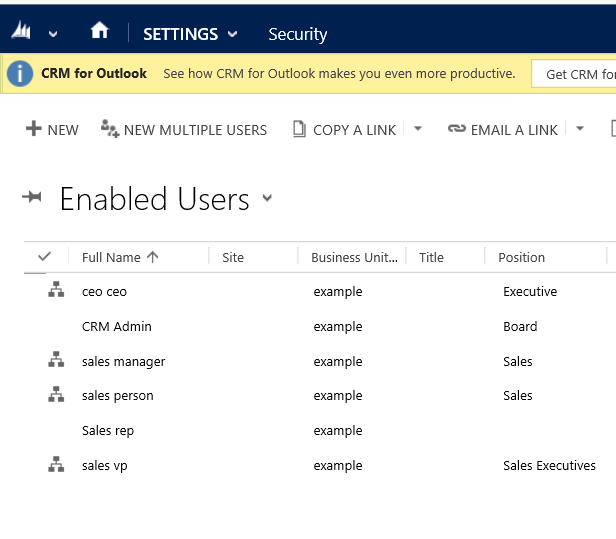Open the sales manager user record
The image size is (616, 539).
[123, 362]
